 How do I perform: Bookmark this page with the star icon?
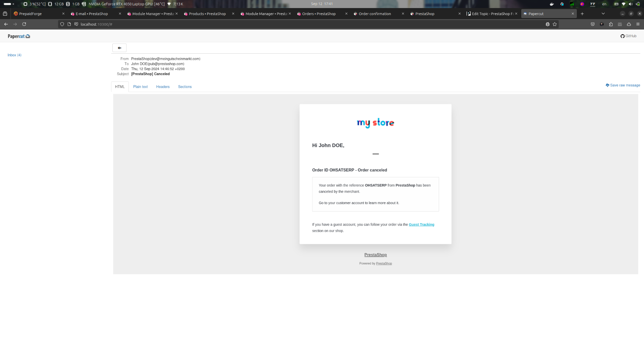tap(555, 24)
